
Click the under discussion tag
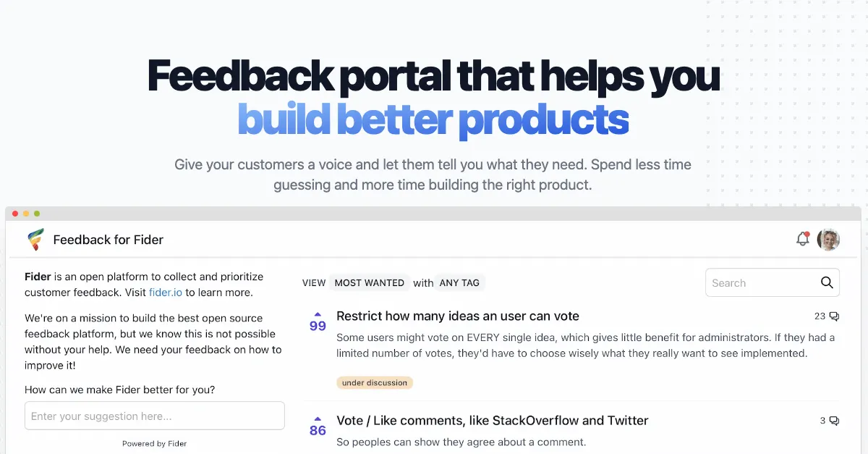pos(375,382)
